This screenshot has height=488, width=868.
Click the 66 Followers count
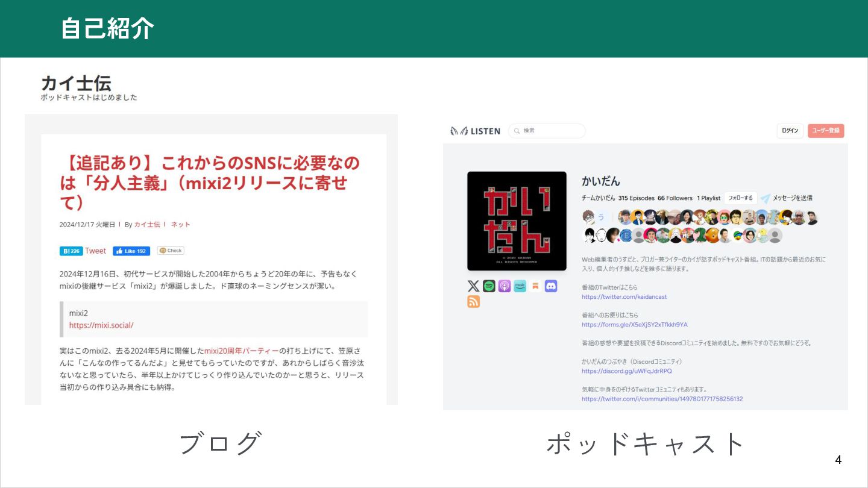pyautogui.click(x=675, y=198)
